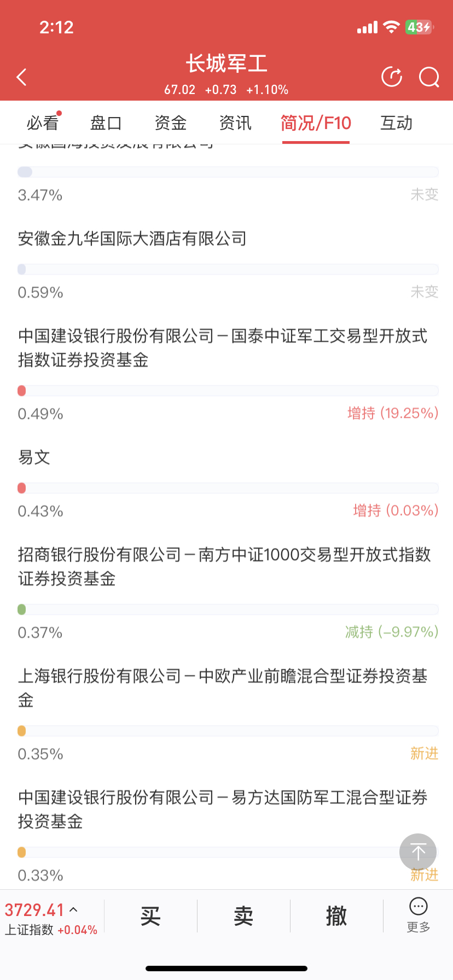Open the 更多 ellipsis icon
The image size is (453, 980).
419,906
